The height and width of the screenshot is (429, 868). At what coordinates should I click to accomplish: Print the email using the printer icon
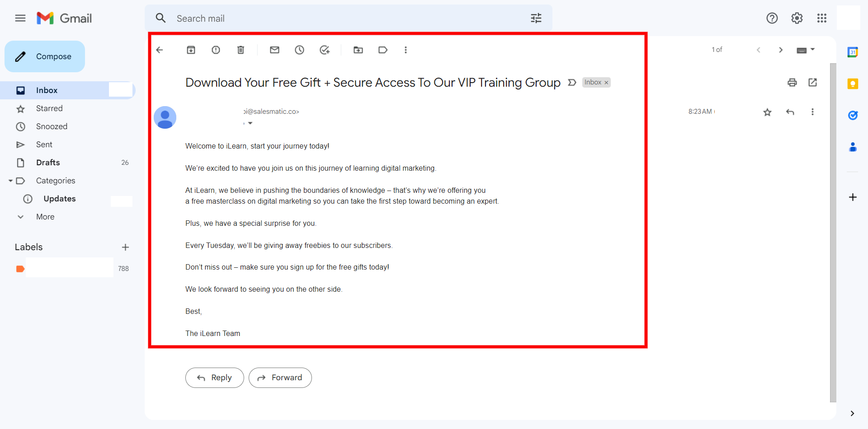tap(792, 82)
